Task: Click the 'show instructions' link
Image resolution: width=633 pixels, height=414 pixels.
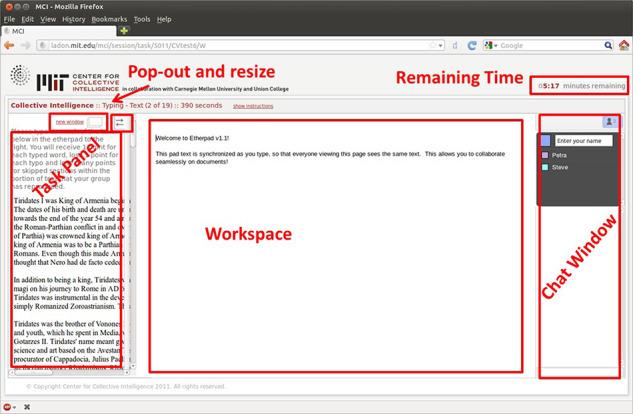Action: (x=253, y=105)
